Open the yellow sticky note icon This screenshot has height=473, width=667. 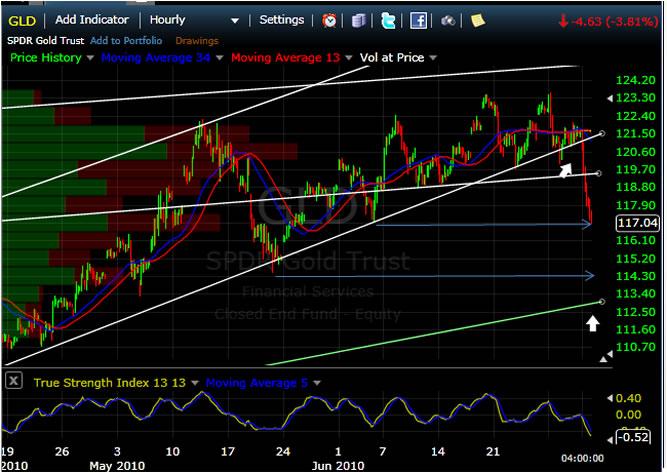pos(478,20)
